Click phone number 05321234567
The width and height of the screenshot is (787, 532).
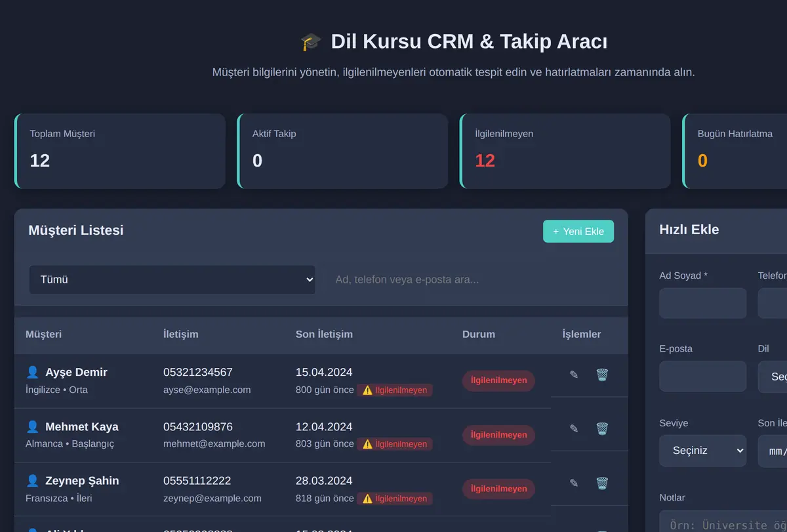(x=198, y=372)
